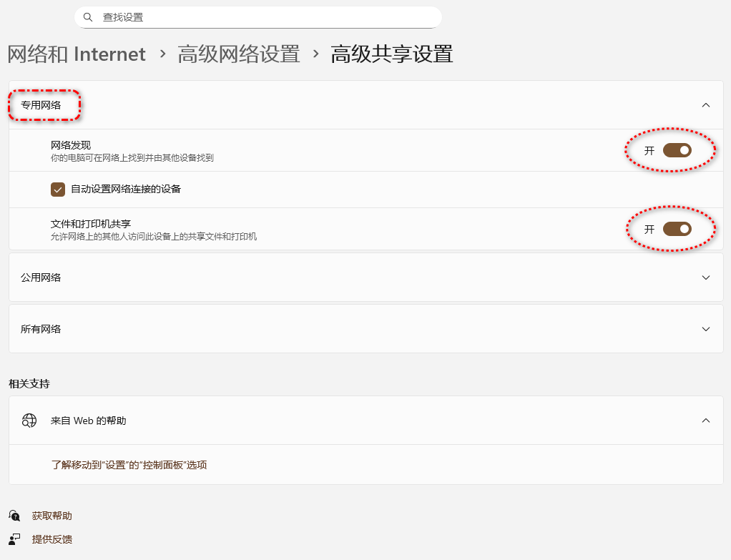Collapse 来自 Web 的帮助 section chevron
The height and width of the screenshot is (560, 731).
[x=706, y=420]
